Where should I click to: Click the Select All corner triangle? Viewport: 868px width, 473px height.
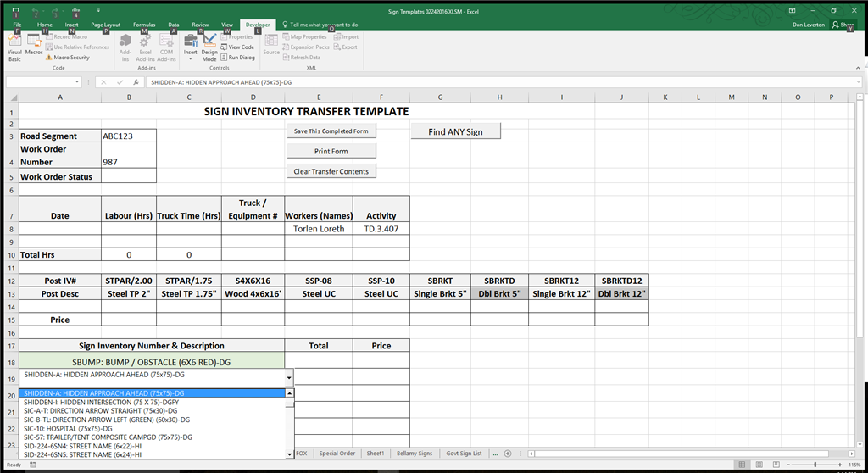coord(13,97)
